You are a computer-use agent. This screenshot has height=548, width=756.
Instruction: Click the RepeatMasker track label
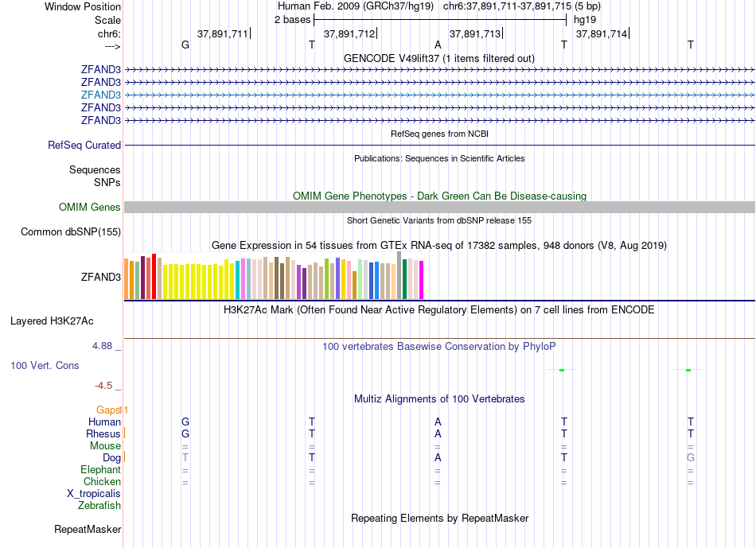88,529
